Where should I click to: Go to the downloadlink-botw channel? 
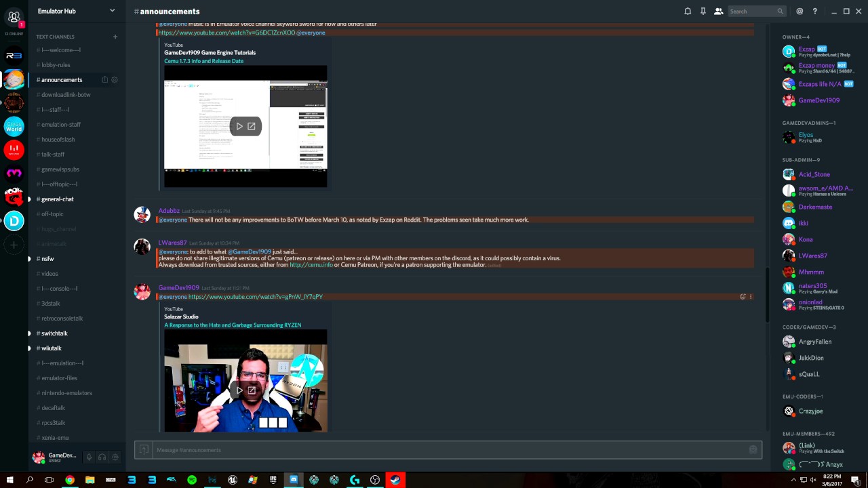66,95
